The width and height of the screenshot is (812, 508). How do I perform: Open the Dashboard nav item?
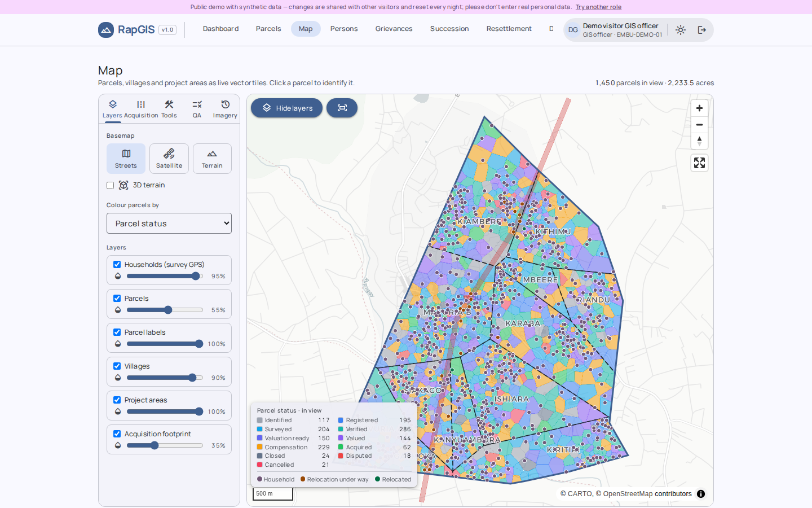point(221,29)
